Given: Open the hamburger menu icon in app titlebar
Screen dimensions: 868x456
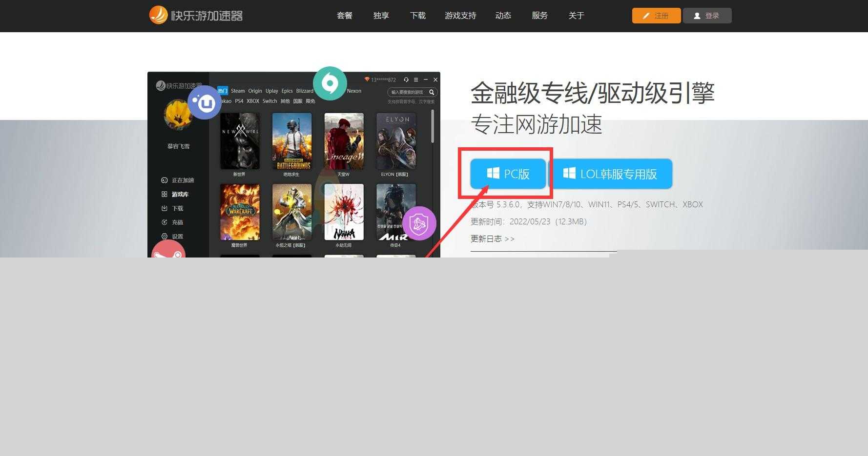Looking at the screenshot, I should [x=416, y=79].
